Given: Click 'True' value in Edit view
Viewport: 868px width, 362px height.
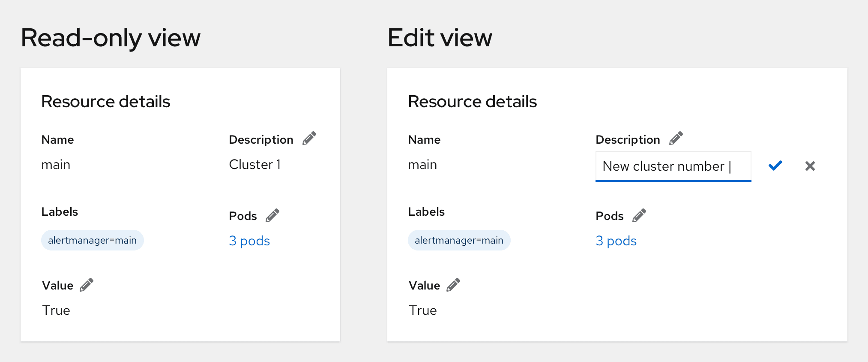Looking at the screenshot, I should coord(423,311).
